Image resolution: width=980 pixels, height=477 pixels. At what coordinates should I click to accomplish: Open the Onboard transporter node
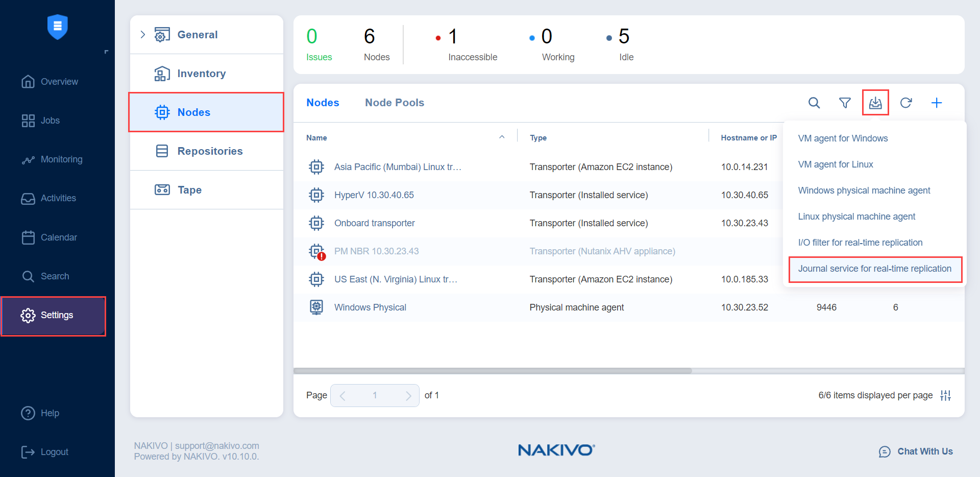tap(374, 223)
